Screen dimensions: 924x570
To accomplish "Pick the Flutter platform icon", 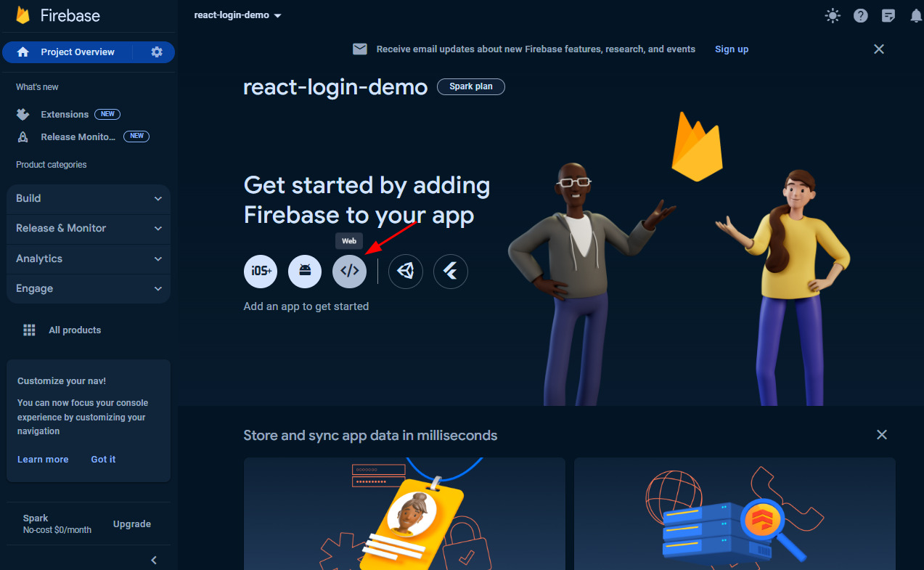I will [x=451, y=272].
